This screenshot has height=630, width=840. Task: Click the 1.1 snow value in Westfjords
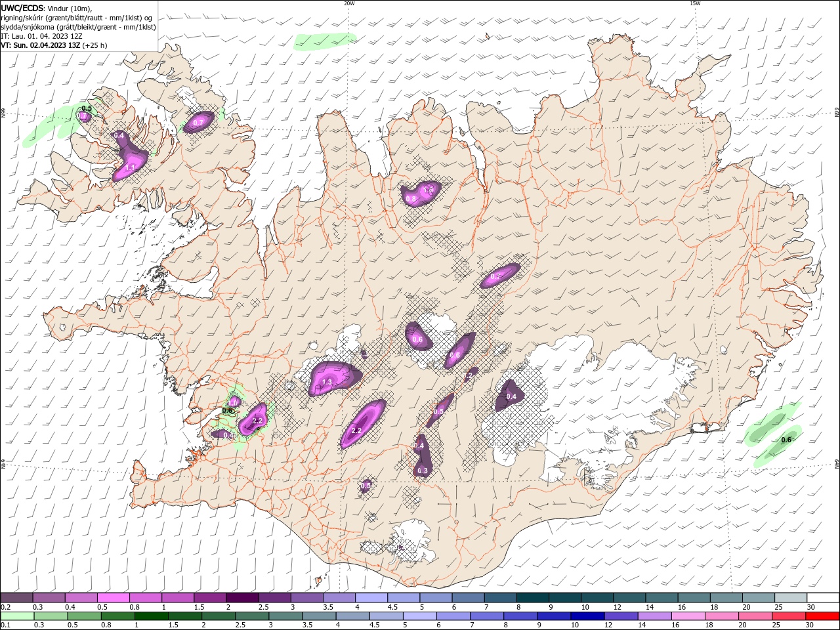point(130,167)
